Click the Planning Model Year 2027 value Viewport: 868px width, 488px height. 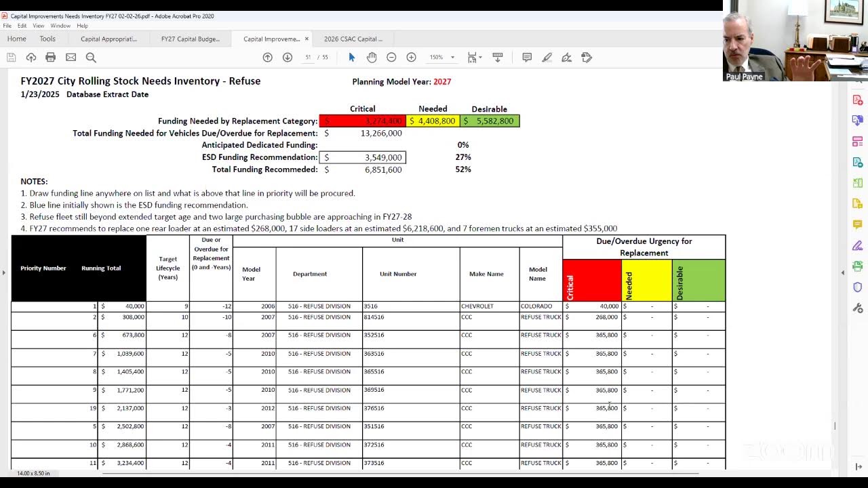coord(442,82)
